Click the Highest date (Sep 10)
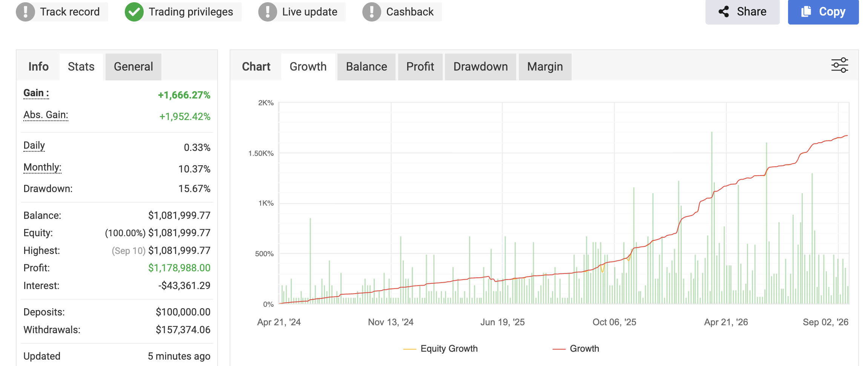Viewport: 868px width, 366px height. [129, 251]
